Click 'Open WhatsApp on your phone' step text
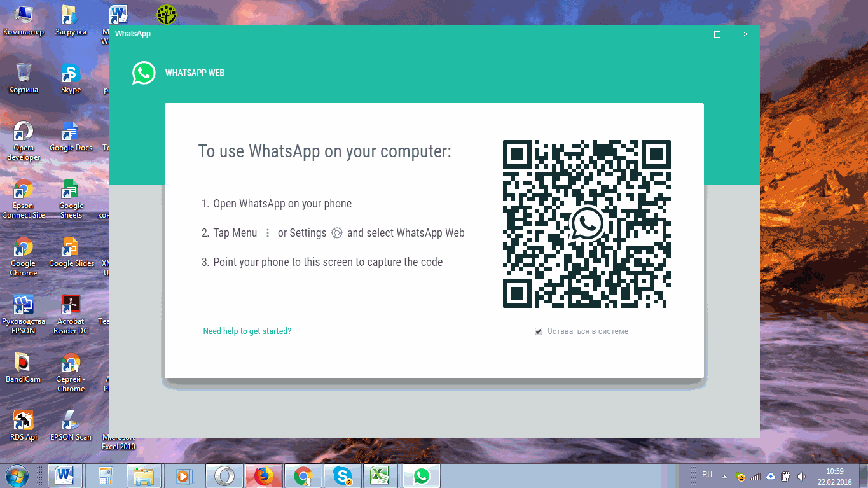 (x=282, y=204)
